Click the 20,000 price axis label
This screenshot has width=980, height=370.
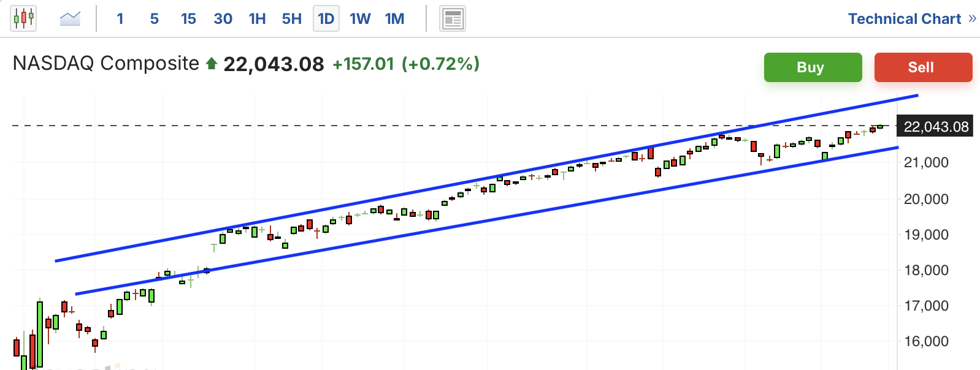point(926,199)
